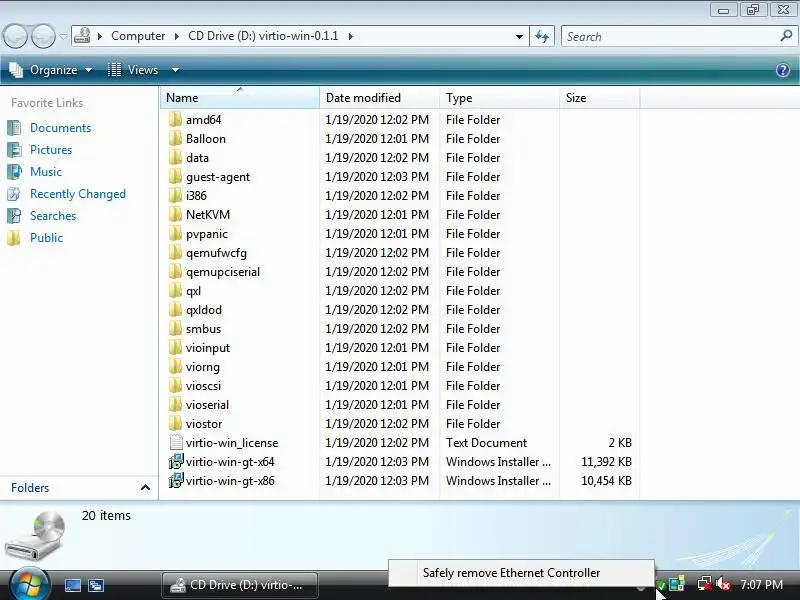Click the Text Document type cell
Viewport: 800px width, 600px height.
click(486, 443)
